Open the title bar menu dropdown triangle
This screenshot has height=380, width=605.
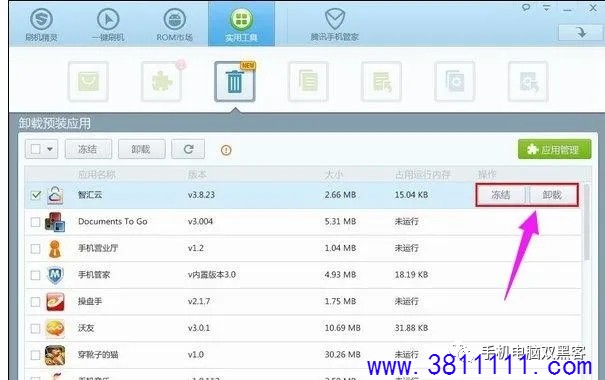(x=546, y=7)
